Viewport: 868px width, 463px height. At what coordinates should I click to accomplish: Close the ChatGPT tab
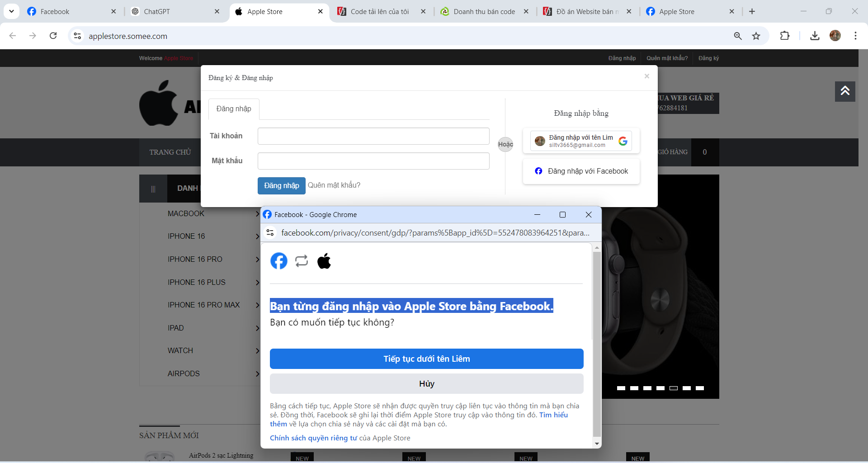[x=217, y=11]
